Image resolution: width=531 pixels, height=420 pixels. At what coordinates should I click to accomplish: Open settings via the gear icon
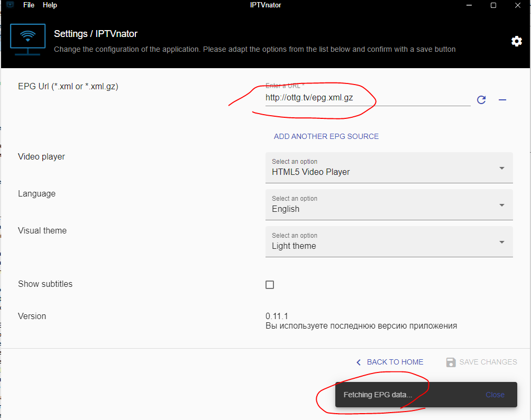516,41
